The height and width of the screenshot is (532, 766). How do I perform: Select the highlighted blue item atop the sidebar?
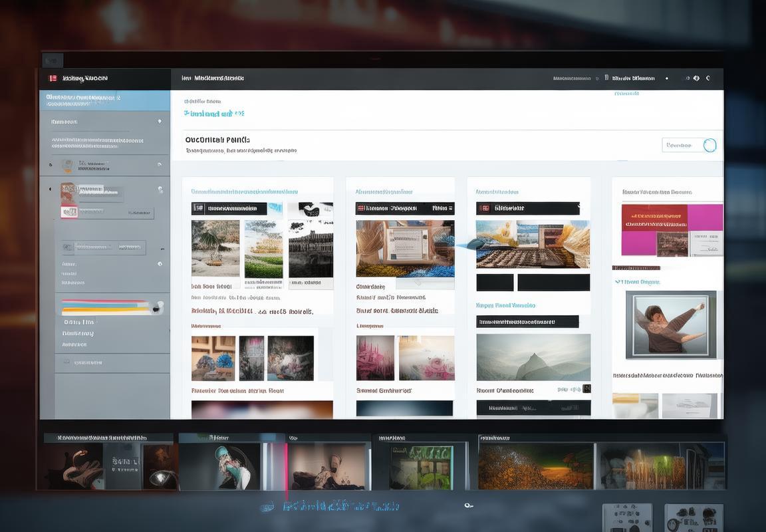(x=104, y=100)
